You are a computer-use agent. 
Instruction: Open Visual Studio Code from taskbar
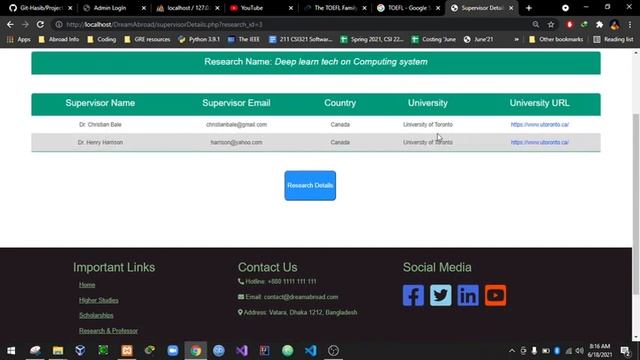[311, 351]
